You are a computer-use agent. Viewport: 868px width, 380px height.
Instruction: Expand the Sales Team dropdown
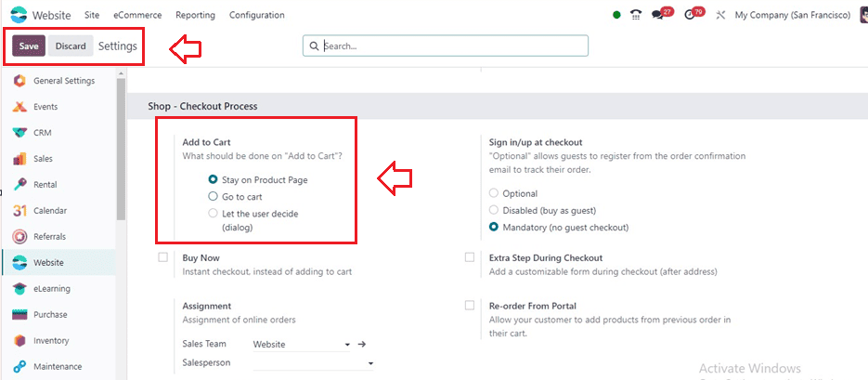point(346,345)
